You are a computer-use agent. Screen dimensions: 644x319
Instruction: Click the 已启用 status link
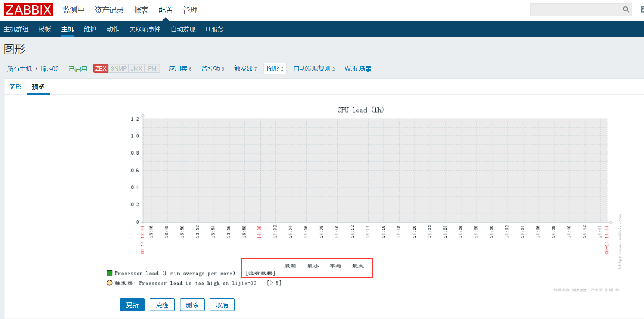pyautogui.click(x=78, y=69)
